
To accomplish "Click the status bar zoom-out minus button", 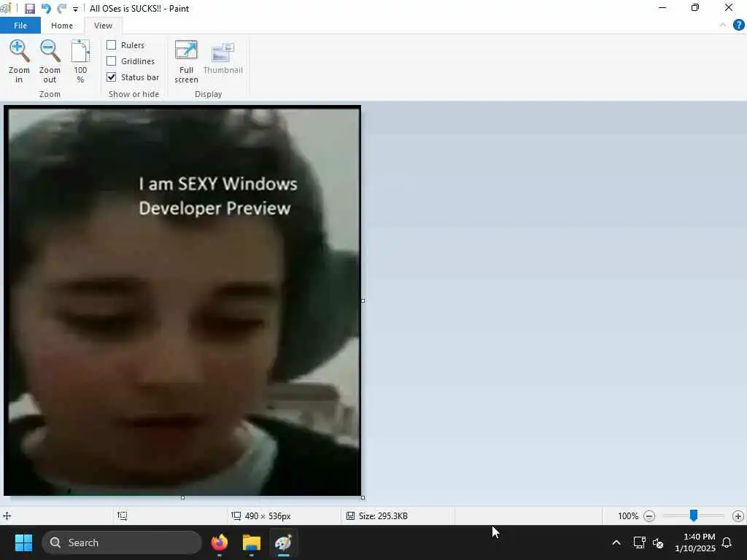I will [x=649, y=516].
